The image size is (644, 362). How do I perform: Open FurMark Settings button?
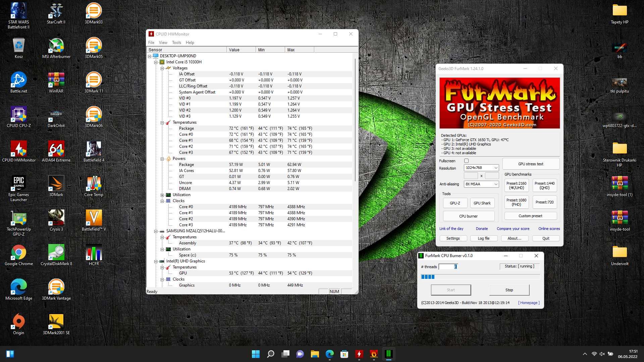(x=453, y=238)
